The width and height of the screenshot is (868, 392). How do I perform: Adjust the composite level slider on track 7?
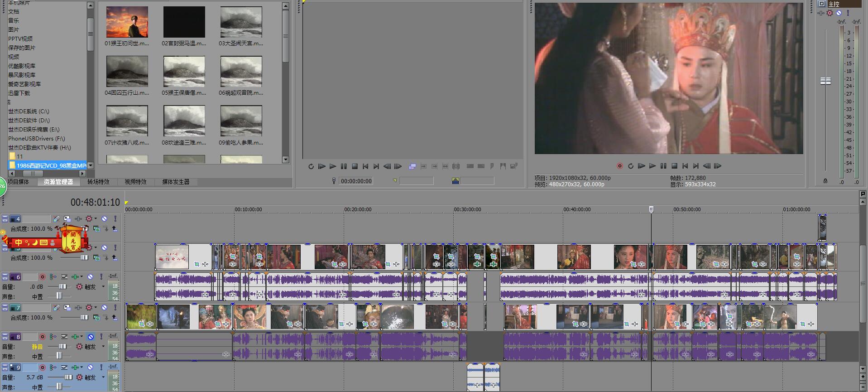(x=84, y=318)
